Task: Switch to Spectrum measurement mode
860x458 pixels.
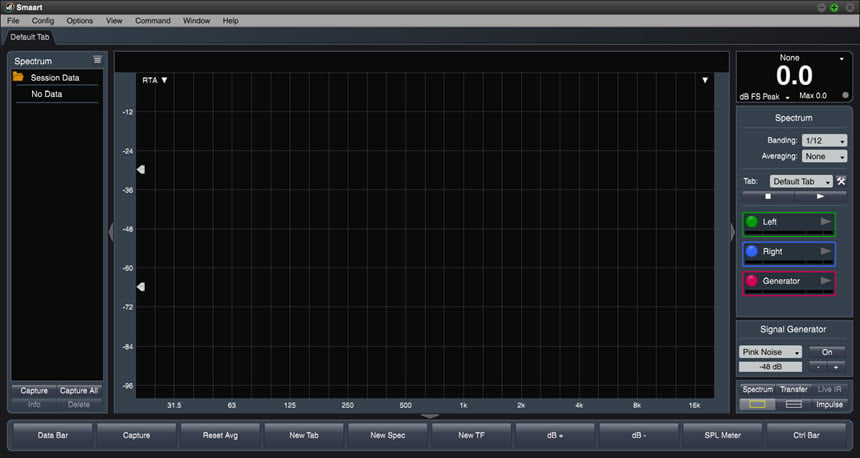Action: [757, 389]
